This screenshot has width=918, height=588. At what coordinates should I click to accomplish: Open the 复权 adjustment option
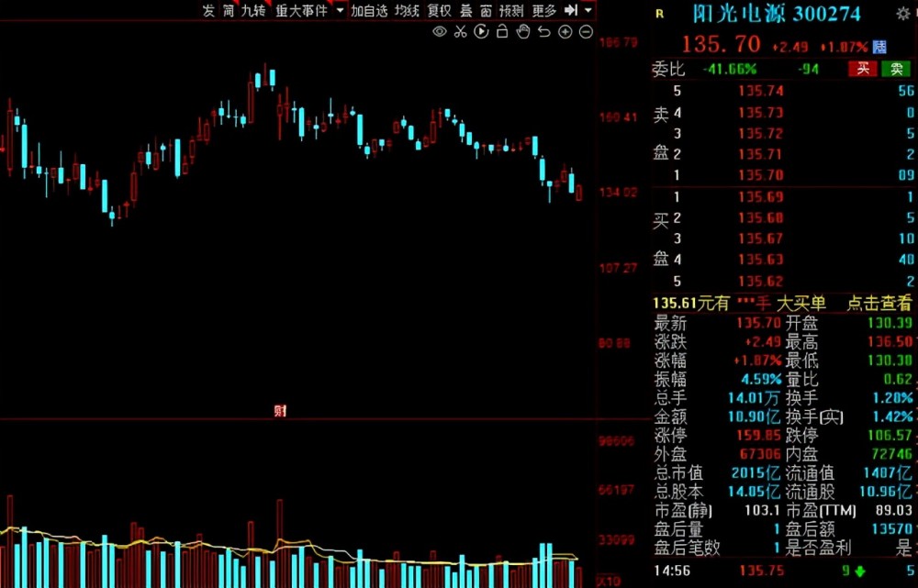coord(439,10)
